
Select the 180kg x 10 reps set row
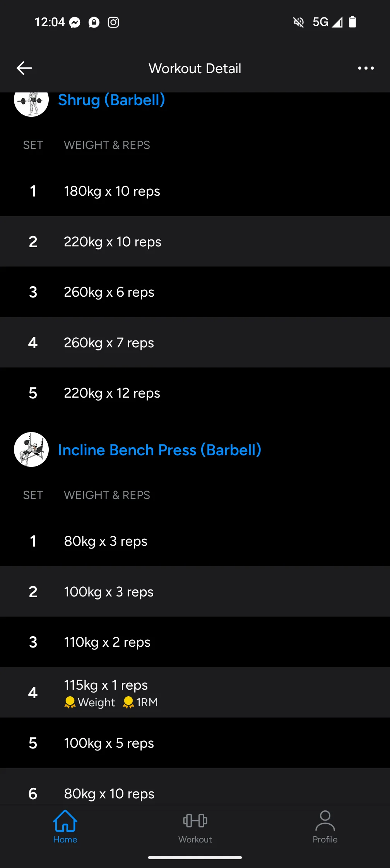pos(195,191)
